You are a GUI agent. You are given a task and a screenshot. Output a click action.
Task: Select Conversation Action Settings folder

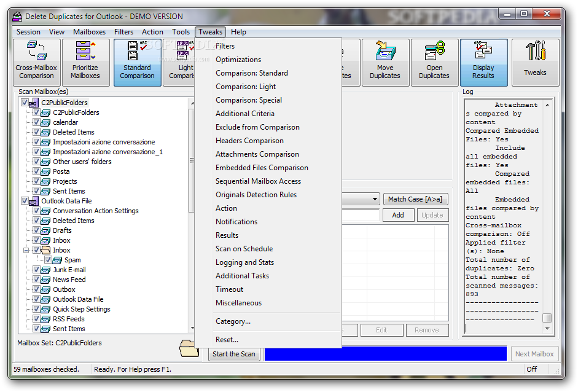click(96, 211)
